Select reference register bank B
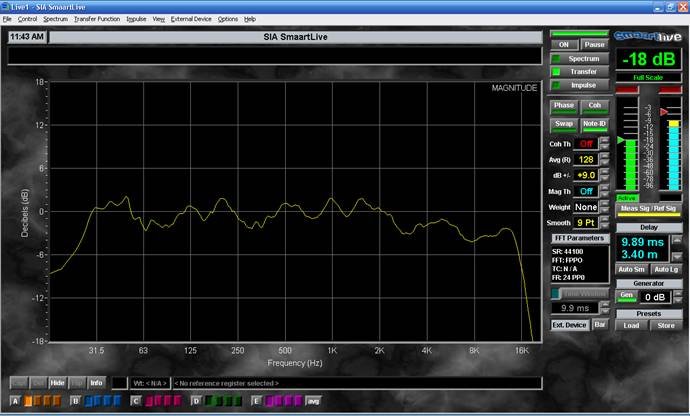This screenshot has width=690, height=416. point(75,401)
